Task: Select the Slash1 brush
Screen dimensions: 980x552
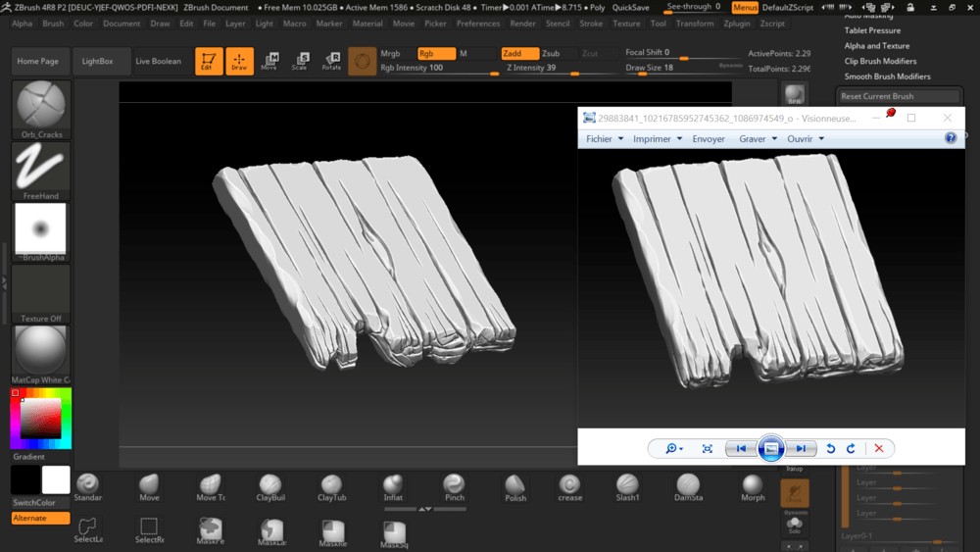Action: (x=627, y=487)
